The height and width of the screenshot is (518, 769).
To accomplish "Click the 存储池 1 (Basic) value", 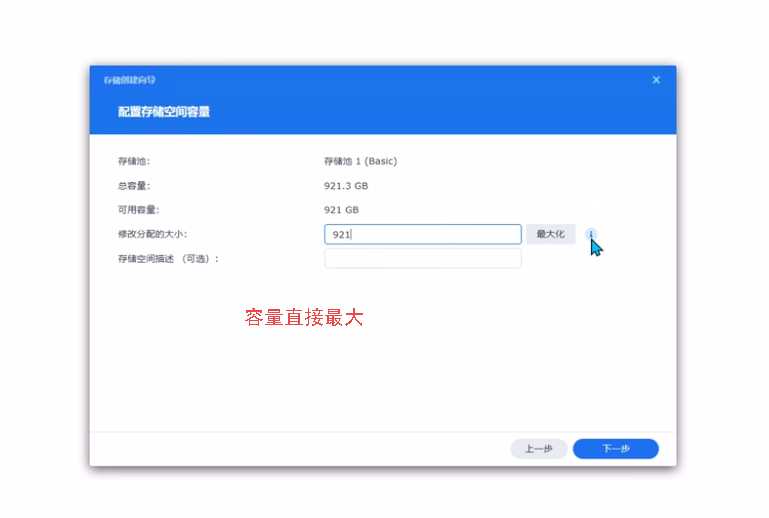I will pos(360,161).
